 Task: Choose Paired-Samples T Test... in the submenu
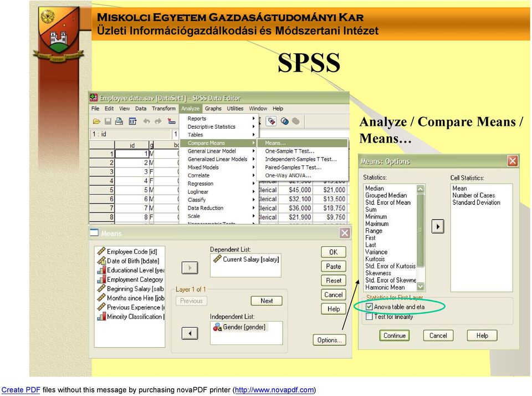303,167
